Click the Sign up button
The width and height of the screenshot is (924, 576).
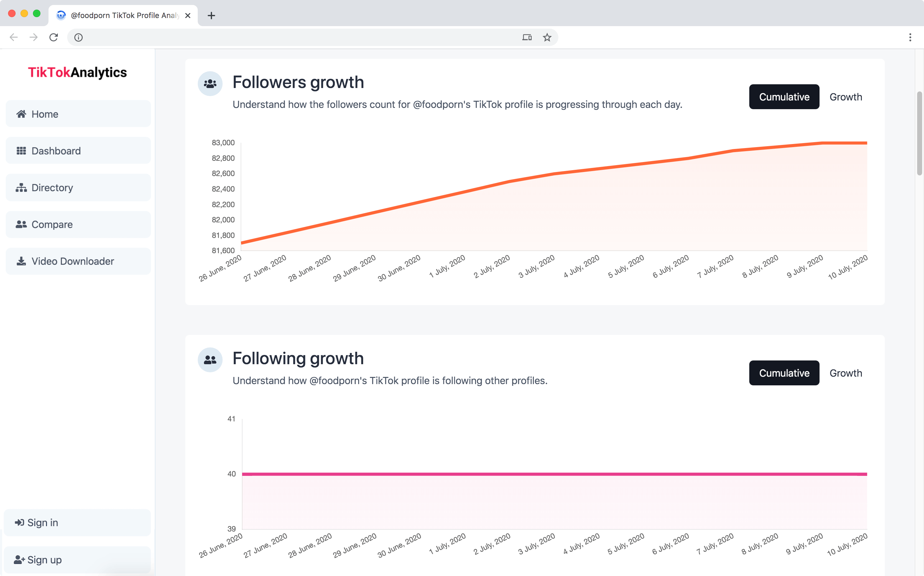77,560
